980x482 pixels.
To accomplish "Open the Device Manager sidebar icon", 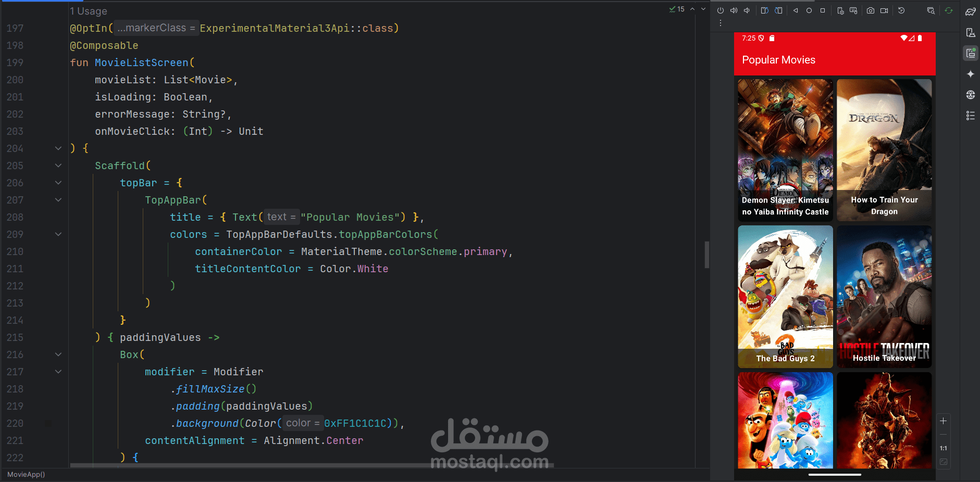I will pyautogui.click(x=971, y=32).
